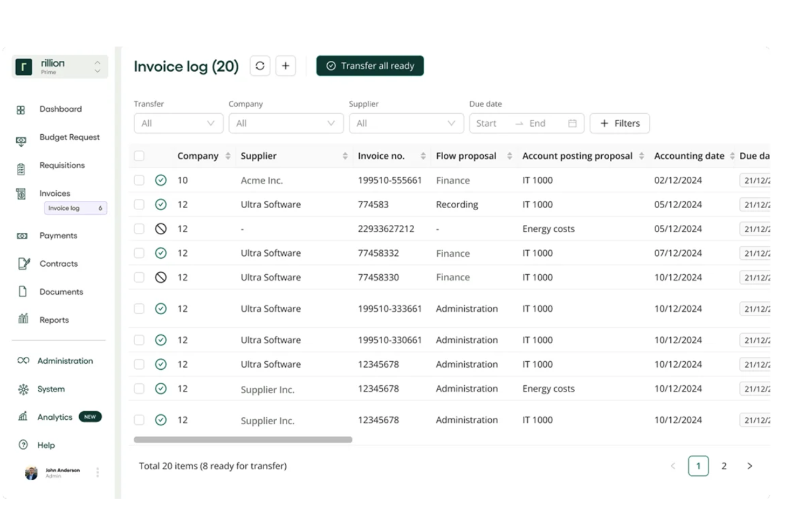Toggle the select-all header checkbox

pos(139,156)
